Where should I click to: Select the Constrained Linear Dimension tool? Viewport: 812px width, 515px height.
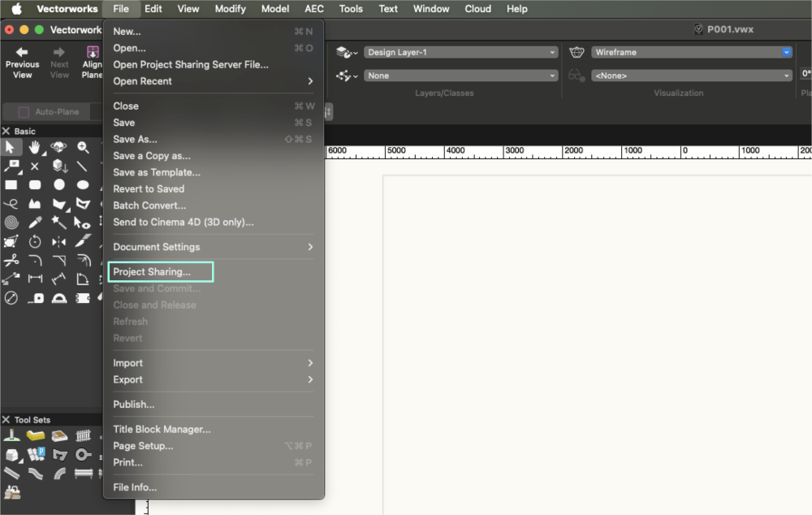[35, 279]
